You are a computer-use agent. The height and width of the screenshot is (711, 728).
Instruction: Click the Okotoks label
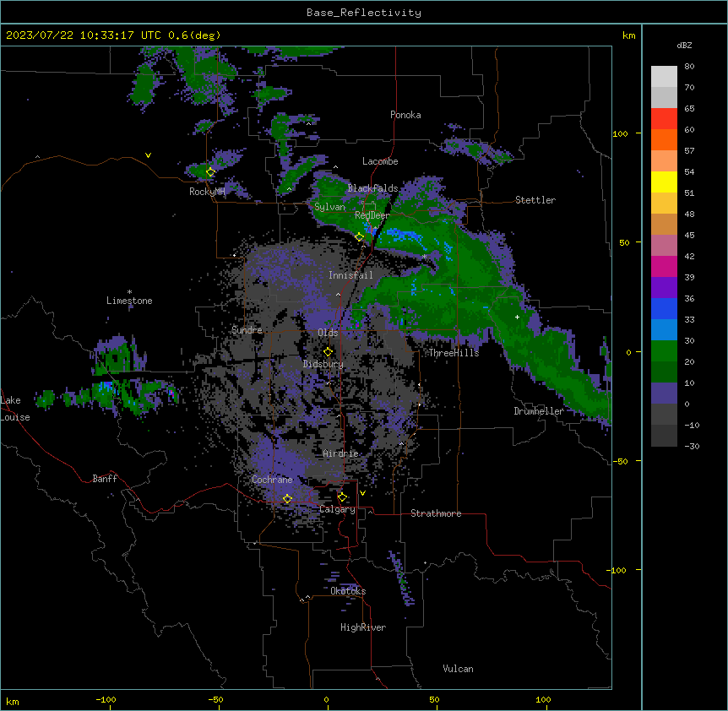coord(348,591)
